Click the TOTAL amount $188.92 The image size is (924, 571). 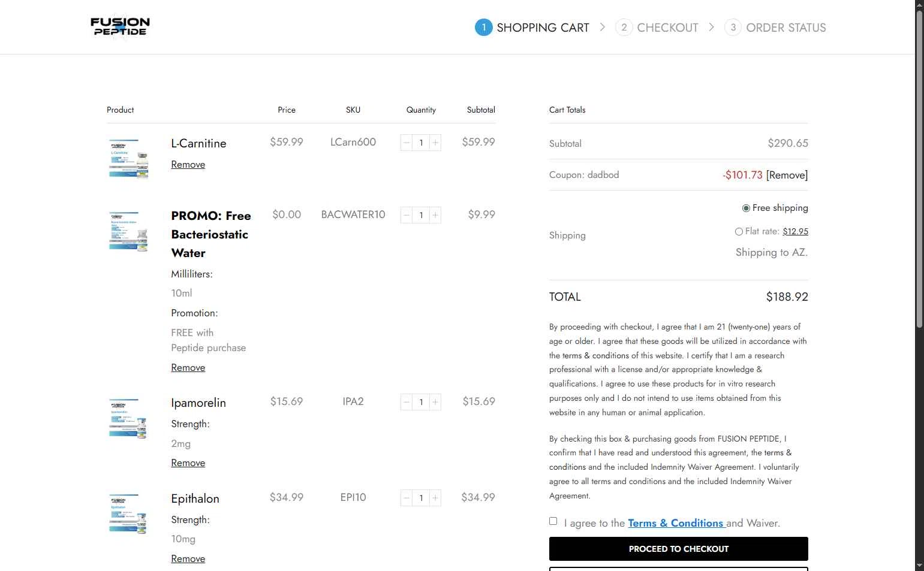click(x=787, y=297)
